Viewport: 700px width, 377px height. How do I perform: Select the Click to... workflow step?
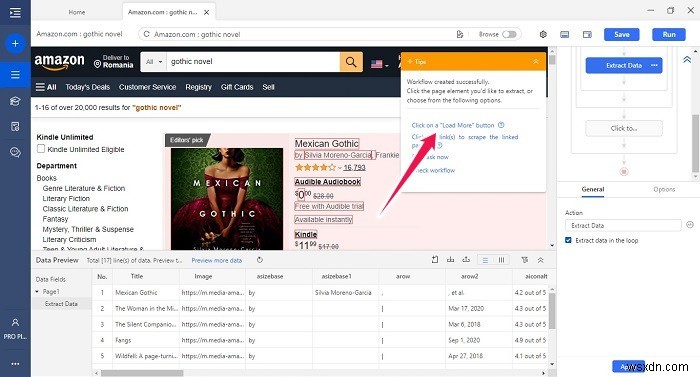click(x=624, y=128)
